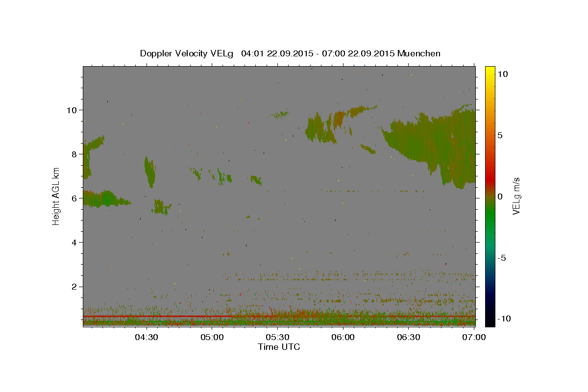This screenshot has height=392, width=588.
Task: Click the narrow cloud echo at 7 km near 04:30
Action: 150,172
